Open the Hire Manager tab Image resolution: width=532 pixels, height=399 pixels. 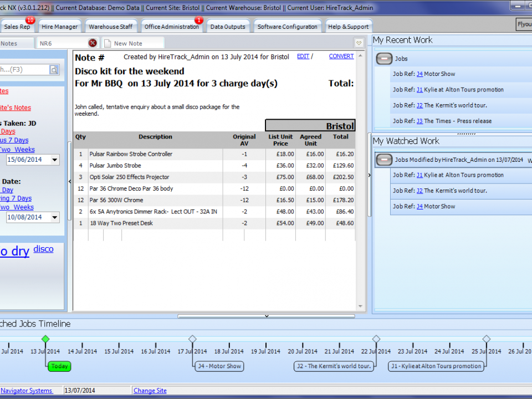[x=59, y=27]
